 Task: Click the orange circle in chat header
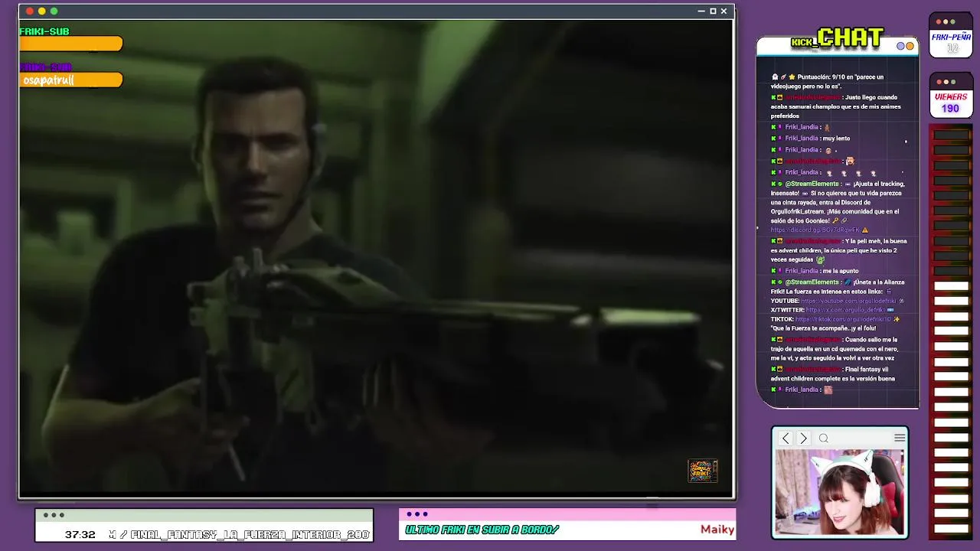click(910, 46)
